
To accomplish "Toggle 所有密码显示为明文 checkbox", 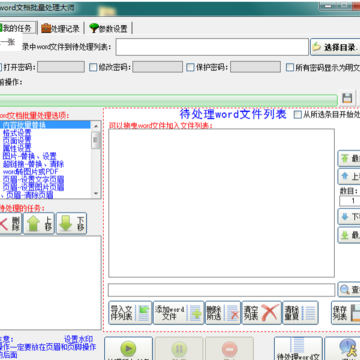I will tap(290, 67).
